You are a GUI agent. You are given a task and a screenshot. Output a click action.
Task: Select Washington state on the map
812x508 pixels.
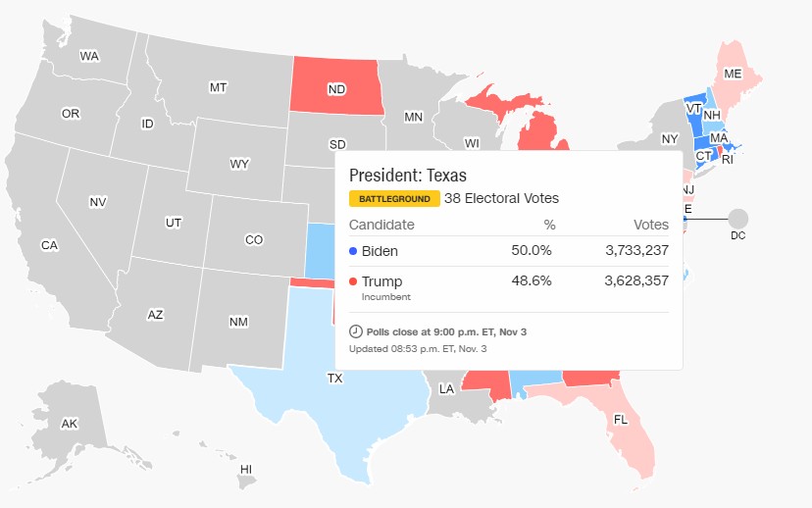click(x=90, y=56)
